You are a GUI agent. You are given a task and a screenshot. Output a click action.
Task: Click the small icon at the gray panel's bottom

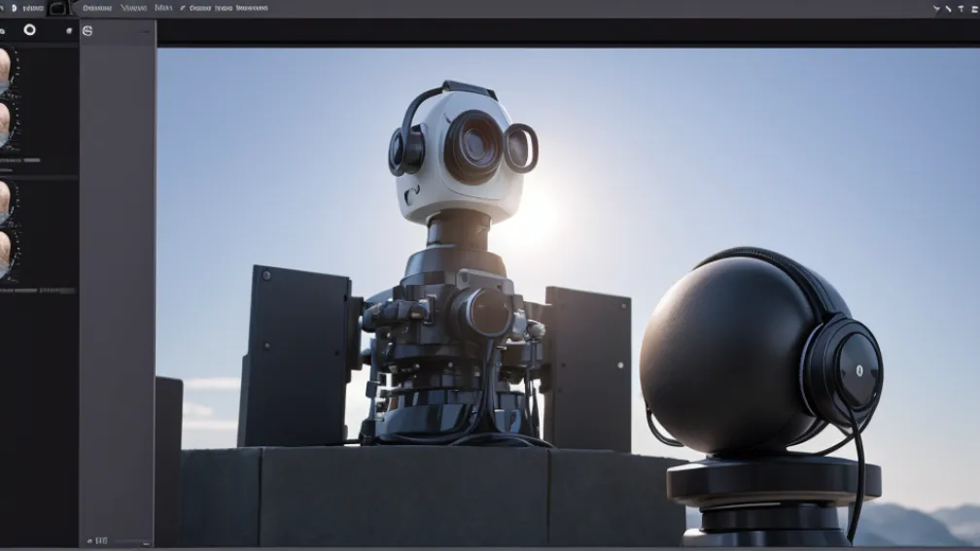pyautogui.click(x=90, y=541)
